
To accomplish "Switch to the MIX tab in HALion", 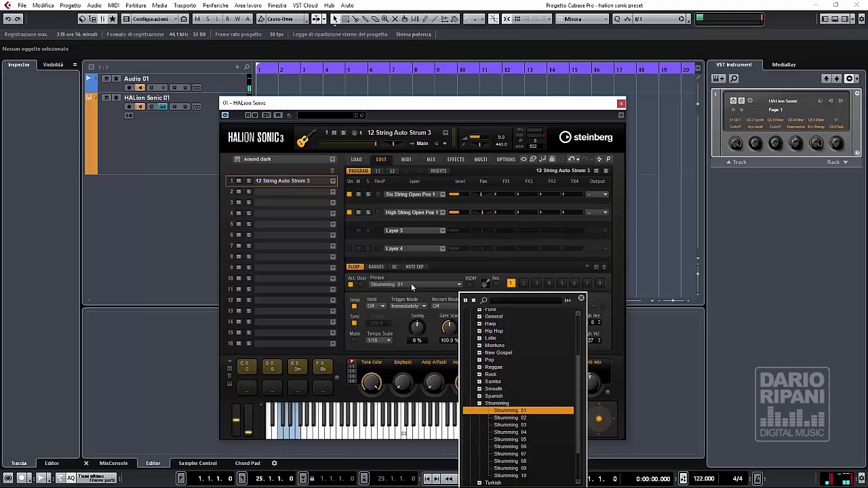I will tap(431, 159).
